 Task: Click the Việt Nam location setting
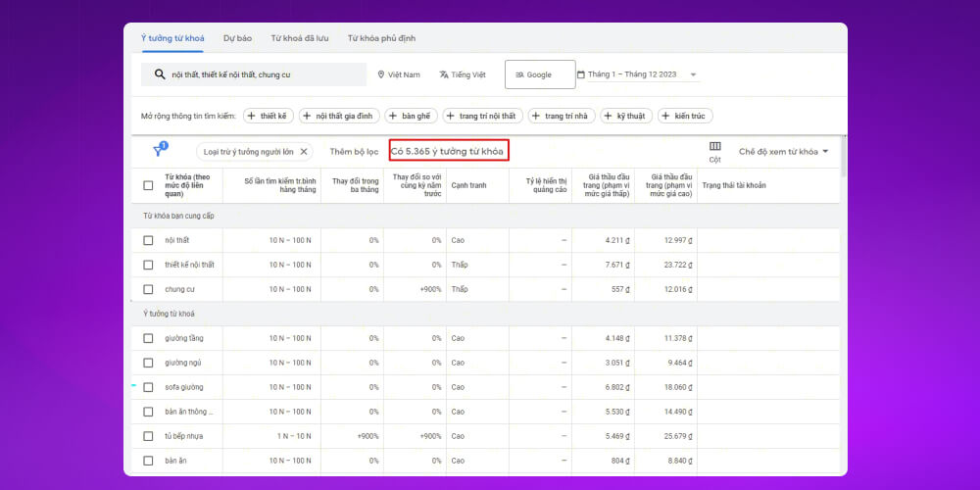pos(399,74)
